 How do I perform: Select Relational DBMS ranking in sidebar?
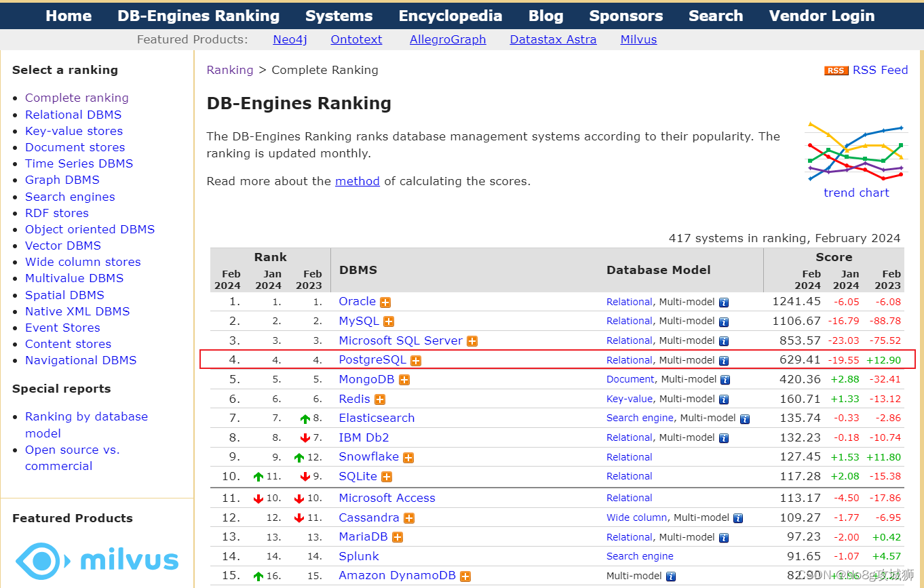(73, 115)
